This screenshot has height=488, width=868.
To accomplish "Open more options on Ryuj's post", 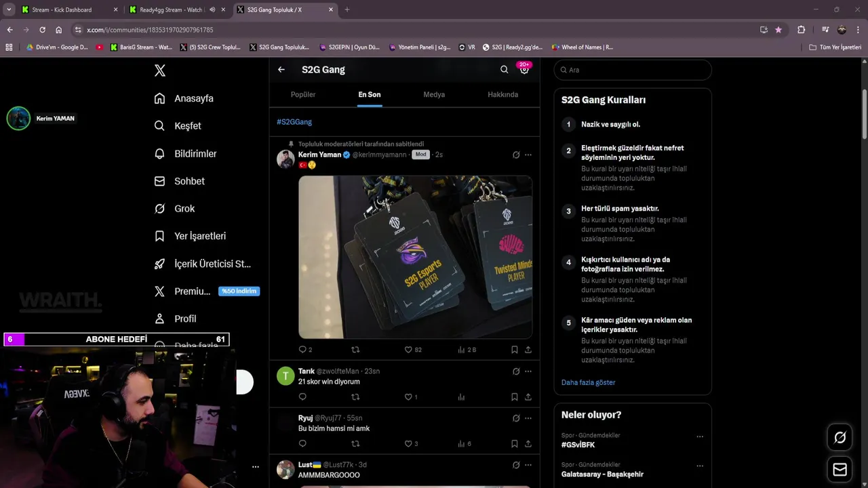I will click(x=528, y=418).
